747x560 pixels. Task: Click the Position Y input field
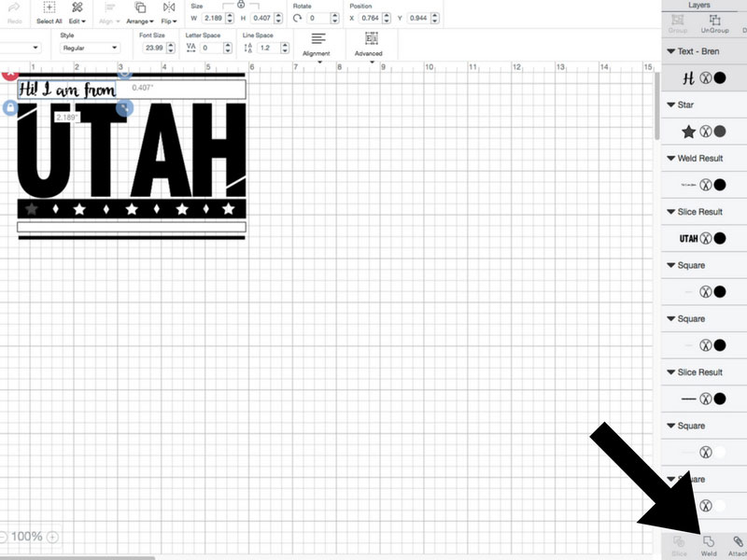click(x=418, y=18)
